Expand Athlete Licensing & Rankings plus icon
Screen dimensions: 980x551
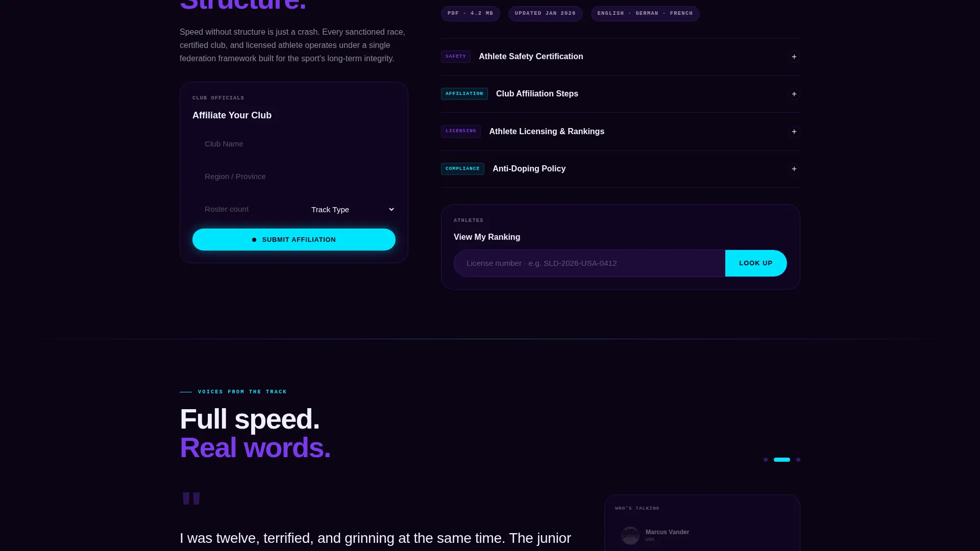[x=794, y=132]
